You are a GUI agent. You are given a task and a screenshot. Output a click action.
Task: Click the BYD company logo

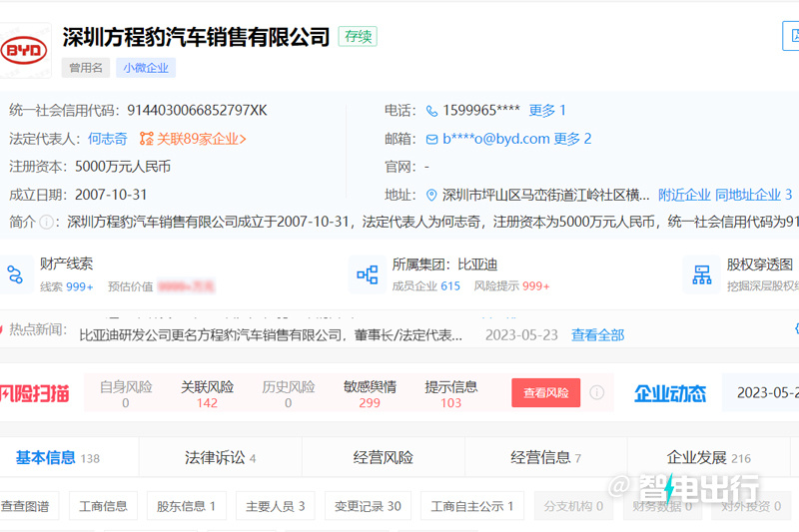point(24,50)
